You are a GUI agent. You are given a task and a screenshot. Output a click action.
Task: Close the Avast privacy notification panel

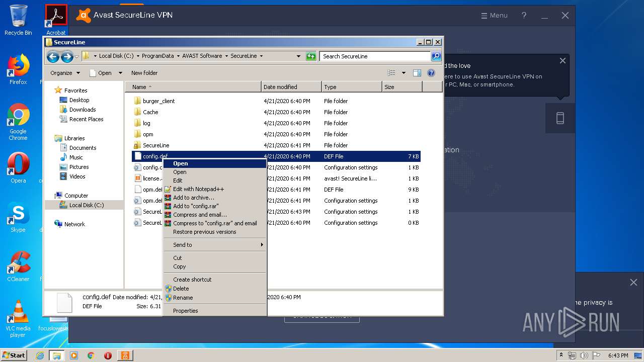coord(633,283)
